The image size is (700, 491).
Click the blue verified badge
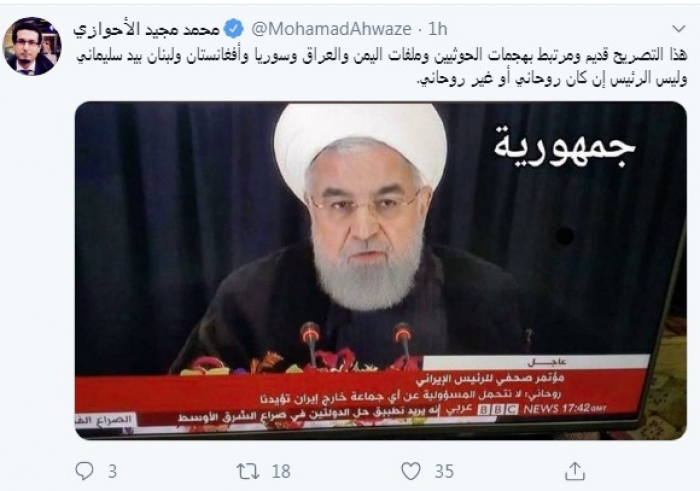(x=233, y=29)
